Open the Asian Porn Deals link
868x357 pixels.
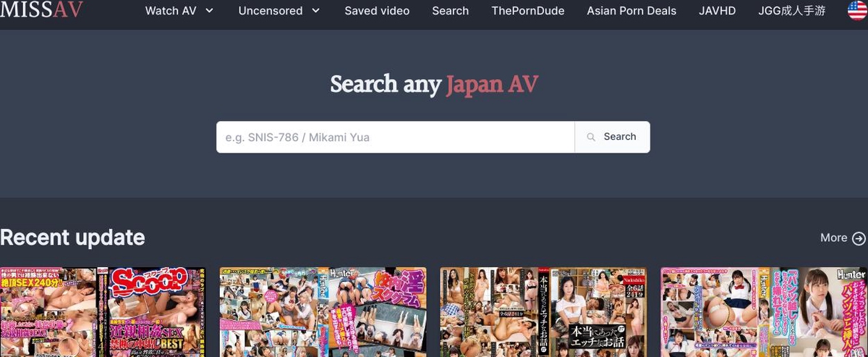631,11
